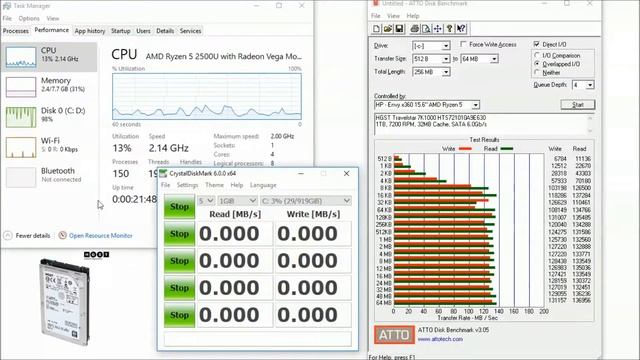The width and height of the screenshot is (640, 360).
Task: Click New file icon in ATTO toolbar
Action: (376, 29)
